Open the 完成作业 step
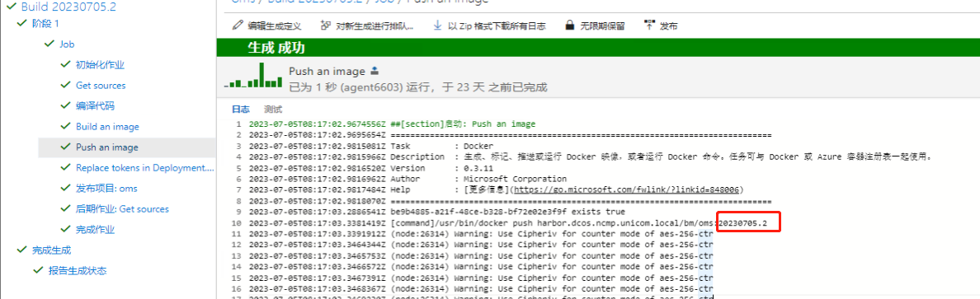The width and height of the screenshot is (980, 299). [x=95, y=230]
